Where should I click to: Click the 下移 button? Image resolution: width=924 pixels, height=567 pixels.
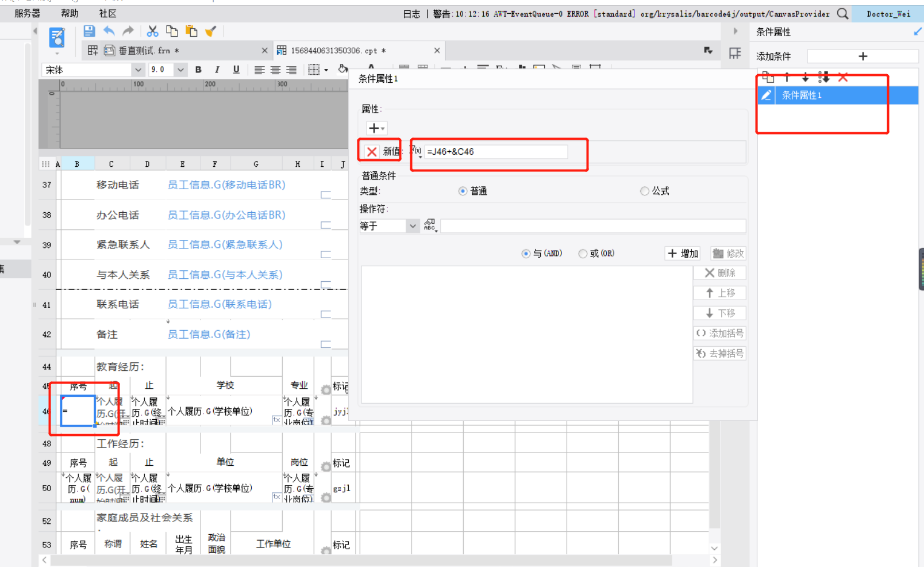tap(719, 313)
